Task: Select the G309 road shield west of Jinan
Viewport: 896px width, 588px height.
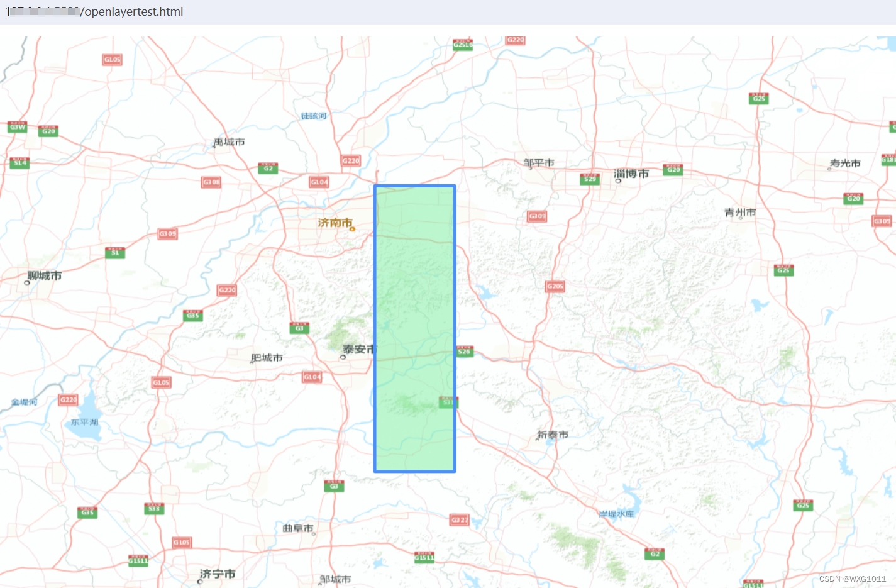Action: pyautogui.click(x=166, y=233)
